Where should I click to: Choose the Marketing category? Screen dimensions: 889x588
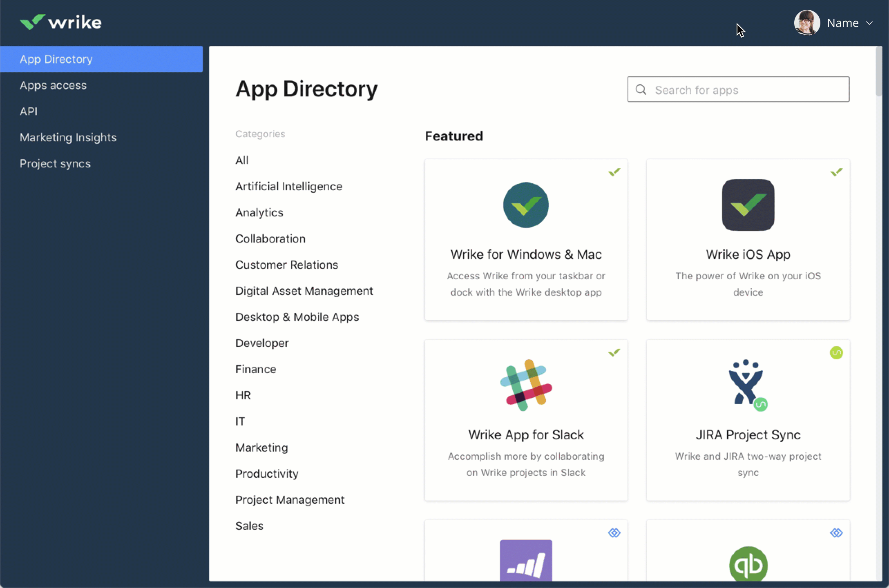(x=261, y=448)
